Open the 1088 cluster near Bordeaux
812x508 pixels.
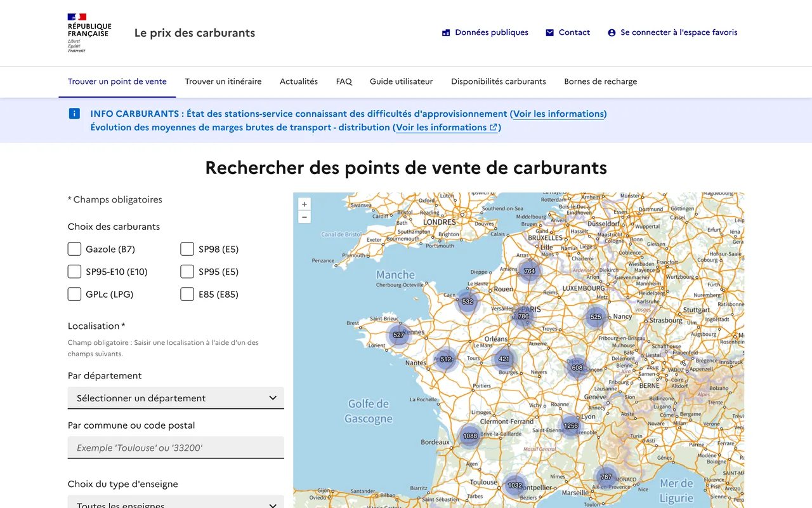470,436
